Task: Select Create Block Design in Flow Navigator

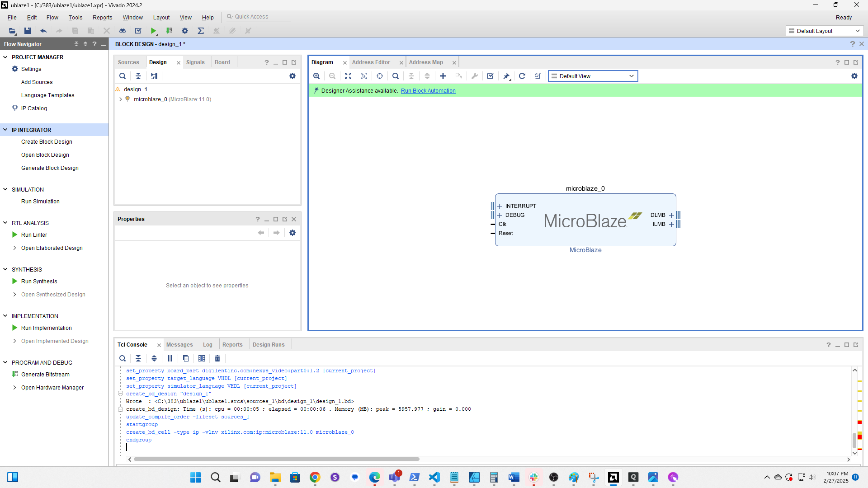Action: point(47,141)
